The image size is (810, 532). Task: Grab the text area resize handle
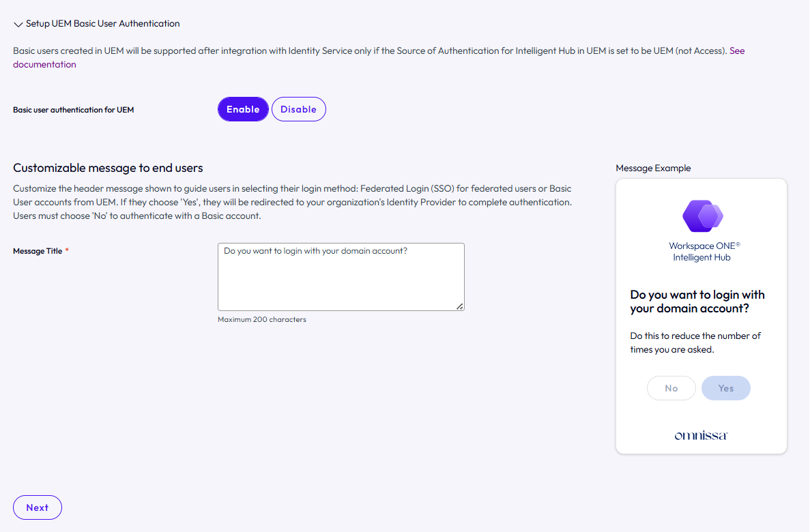(460, 306)
